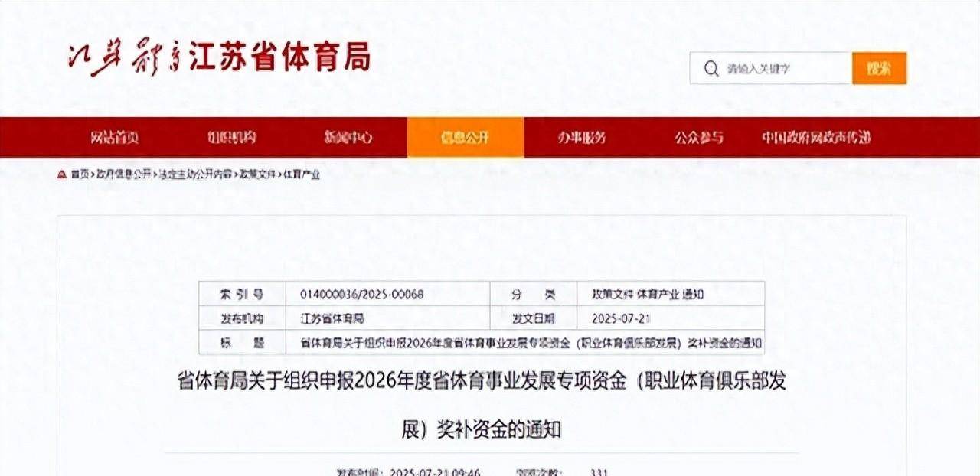
Task: Click the 政府信息公开 breadcrumb link
Action: (124, 174)
